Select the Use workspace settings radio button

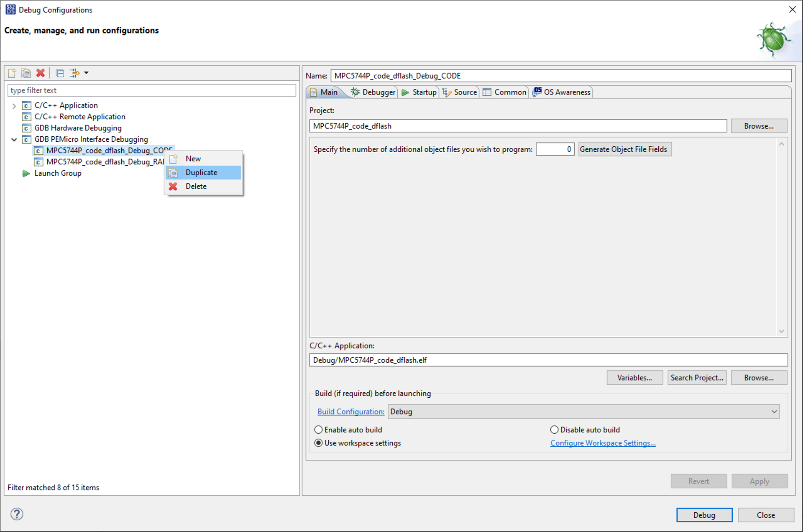tap(319, 443)
